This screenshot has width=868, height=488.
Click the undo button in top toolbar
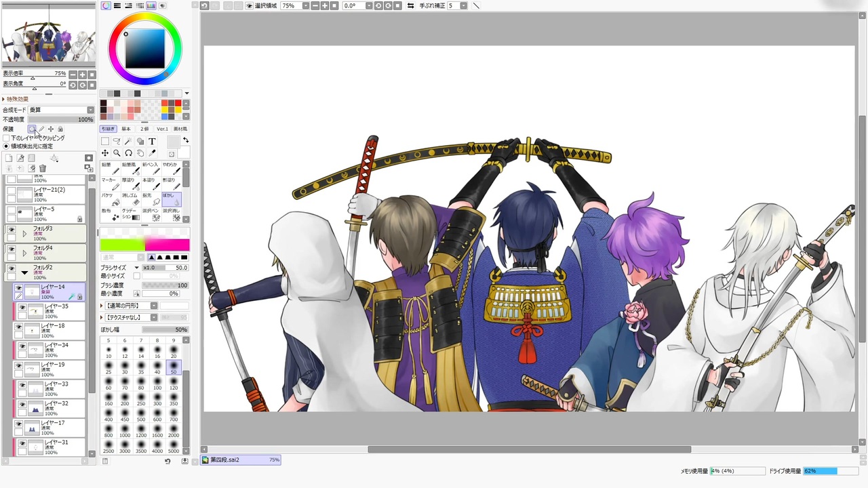pos(204,5)
